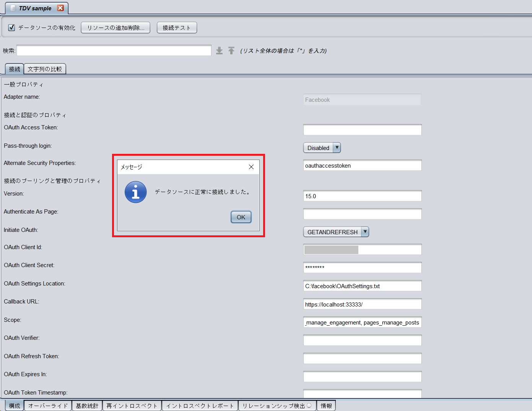532x411 pixels.
Task: Click the blue information icon in the dialog
Action: click(135, 192)
